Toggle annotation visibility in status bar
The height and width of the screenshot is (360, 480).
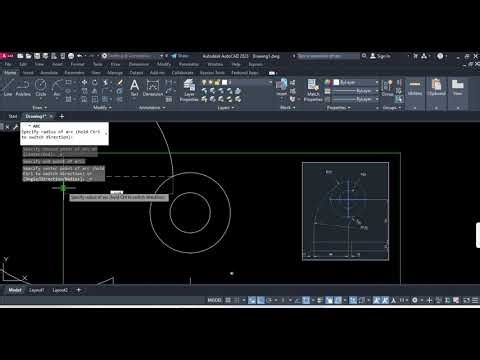click(377, 300)
